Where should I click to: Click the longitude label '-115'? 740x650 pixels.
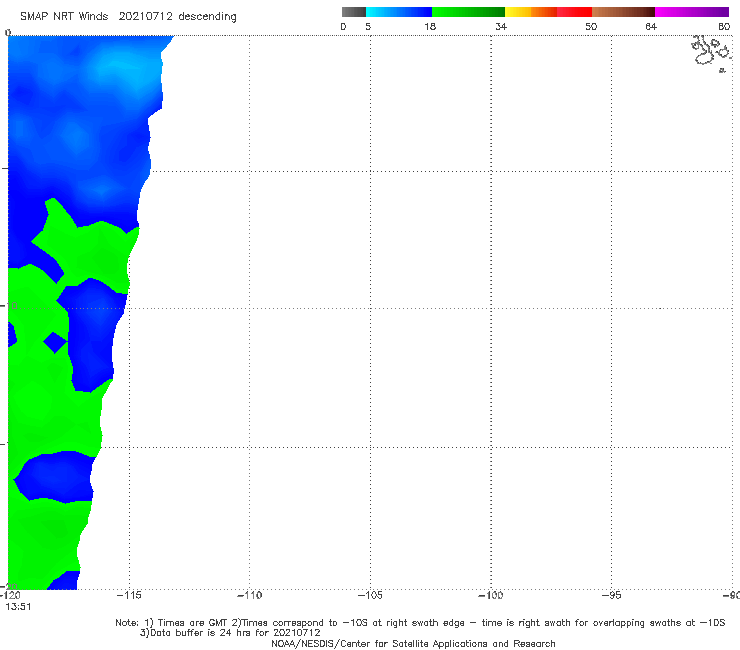pos(128,595)
